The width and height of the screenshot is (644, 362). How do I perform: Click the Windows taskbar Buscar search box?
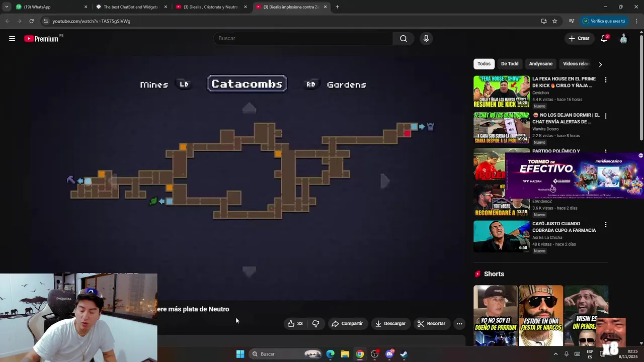tap(286, 354)
